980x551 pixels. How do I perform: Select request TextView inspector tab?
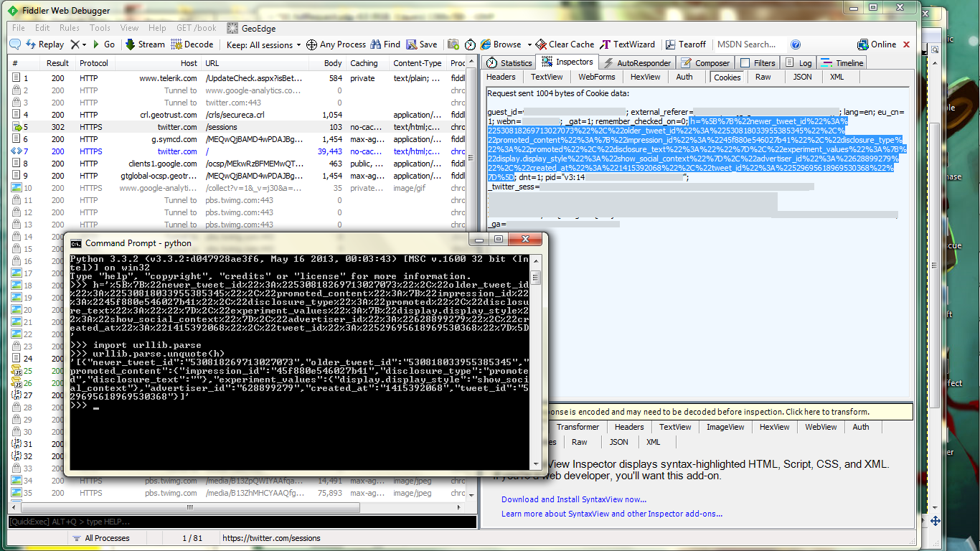click(x=547, y=77)
